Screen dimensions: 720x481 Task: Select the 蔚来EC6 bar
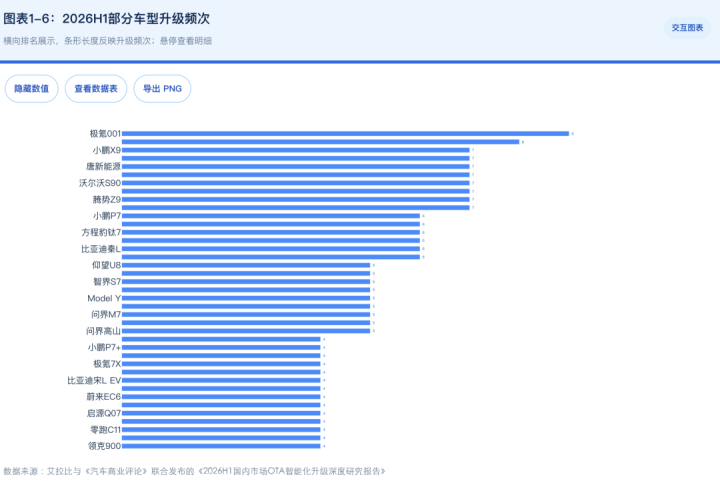point(221,397)
